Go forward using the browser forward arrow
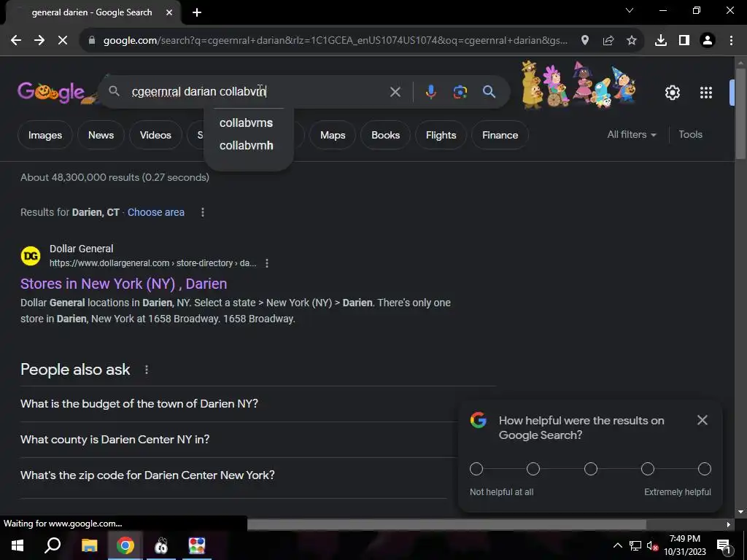 pos(39,41)
